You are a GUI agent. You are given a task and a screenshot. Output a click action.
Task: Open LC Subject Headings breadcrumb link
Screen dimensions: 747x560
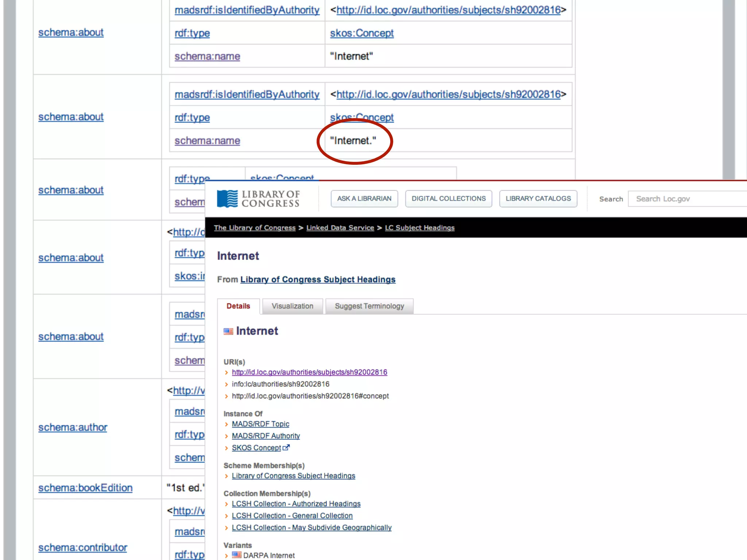point(419,228)
